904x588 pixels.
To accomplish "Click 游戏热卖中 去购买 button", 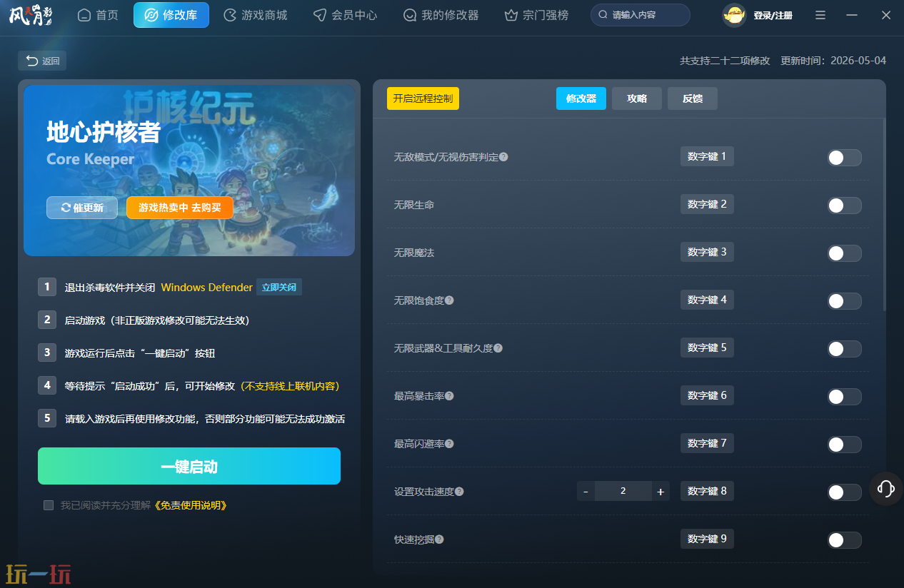I will pos(180,208).
